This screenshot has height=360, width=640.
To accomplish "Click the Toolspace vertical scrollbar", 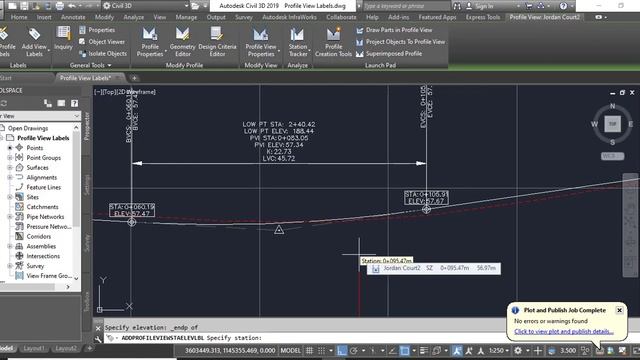I will click(x=76, y=203).
